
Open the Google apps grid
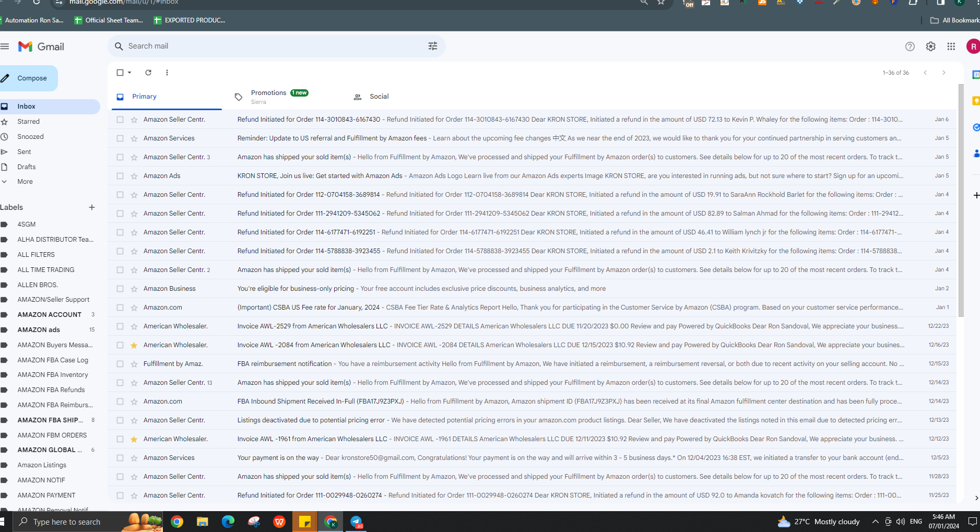click(x=951, y=46)
